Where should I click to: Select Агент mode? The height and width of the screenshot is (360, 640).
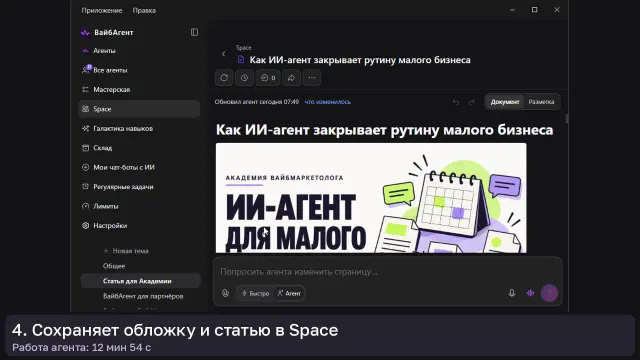pos(289,293)
